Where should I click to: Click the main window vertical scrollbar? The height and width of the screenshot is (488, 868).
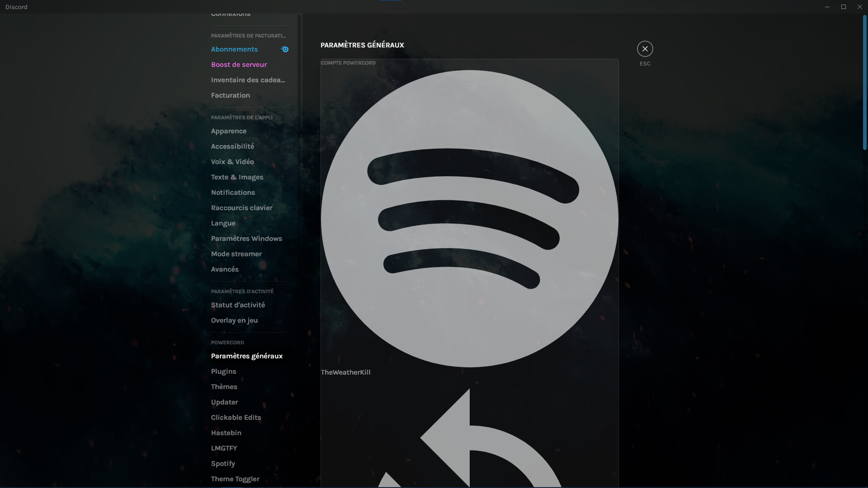(864, 83)
